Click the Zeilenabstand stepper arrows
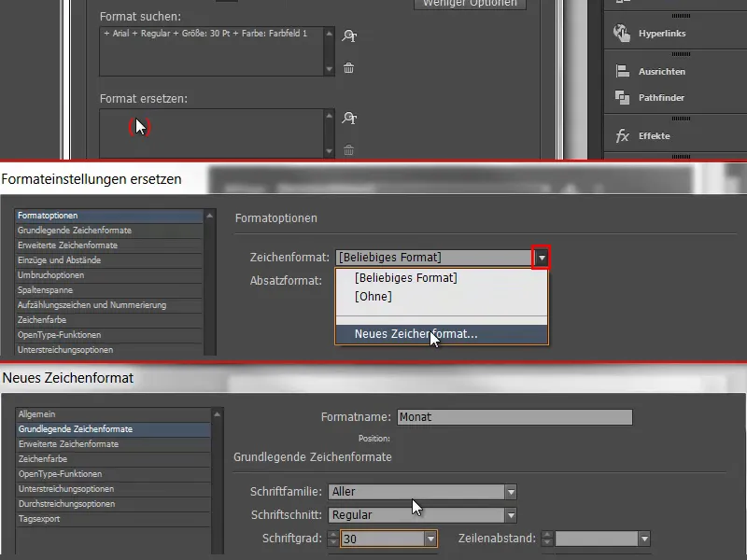The image size is (747, 560). pos(547,539)
